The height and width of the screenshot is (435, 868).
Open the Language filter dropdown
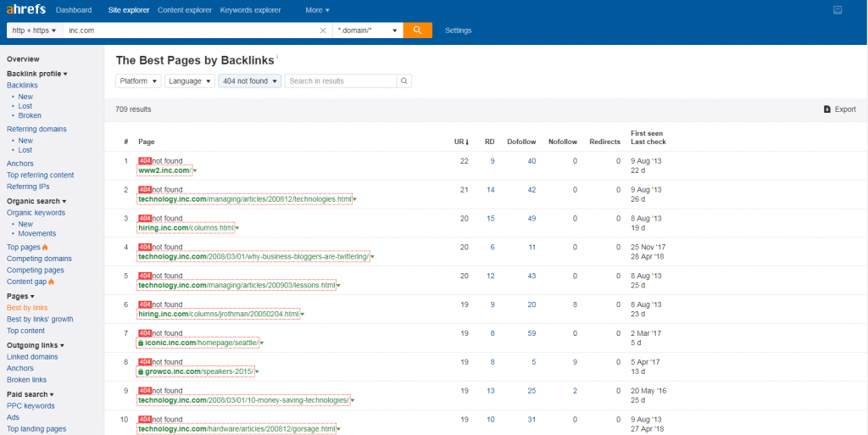[190, 81]
